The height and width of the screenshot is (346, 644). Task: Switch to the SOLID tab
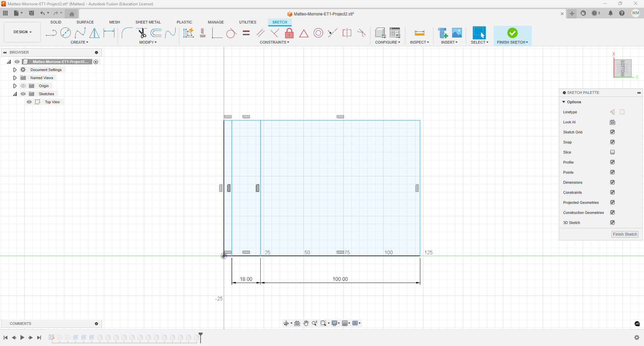[x=56, y=22]
